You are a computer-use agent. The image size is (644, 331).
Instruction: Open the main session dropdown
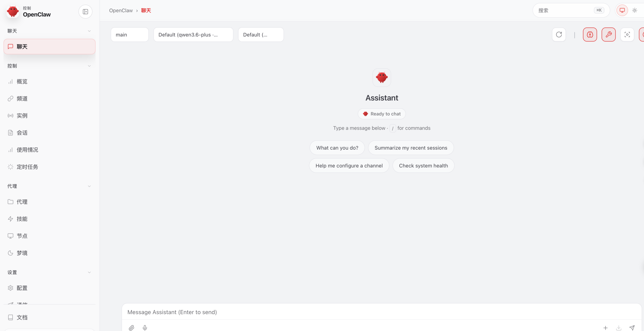click(x=130, y=35)
